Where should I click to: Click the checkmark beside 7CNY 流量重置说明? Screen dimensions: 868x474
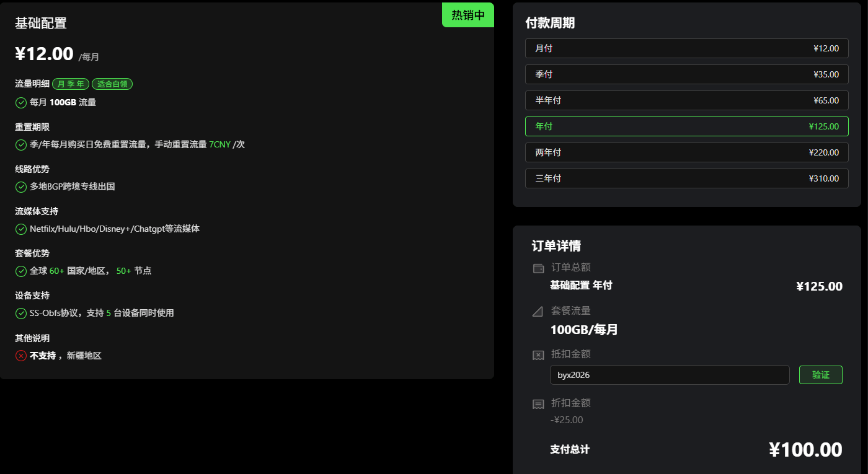click(20, 144)
